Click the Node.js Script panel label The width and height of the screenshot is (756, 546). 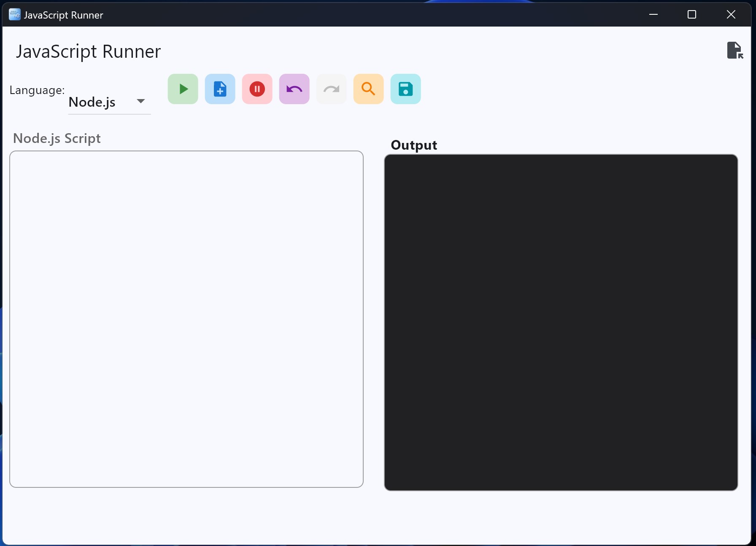[x=57, y=138]
